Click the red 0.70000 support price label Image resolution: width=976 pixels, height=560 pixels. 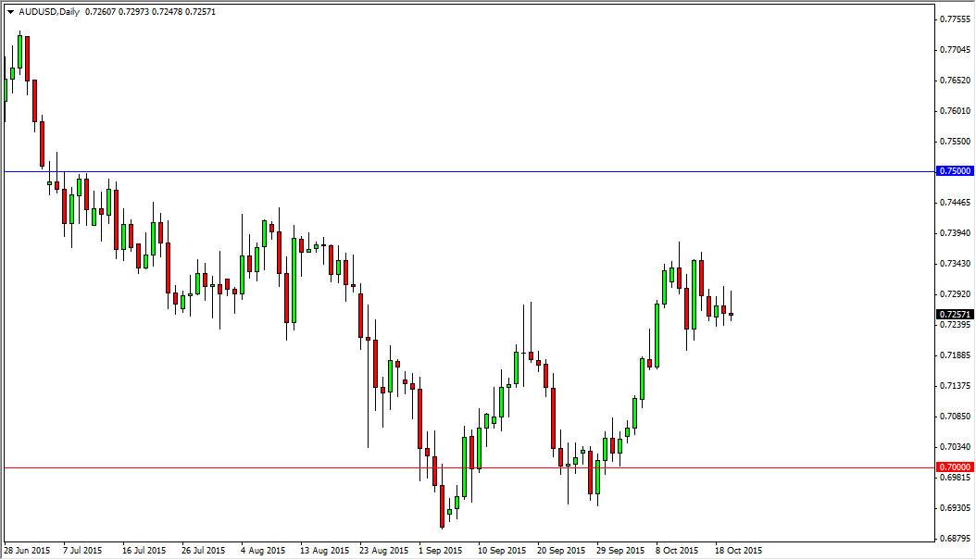[x=956, y=468]
